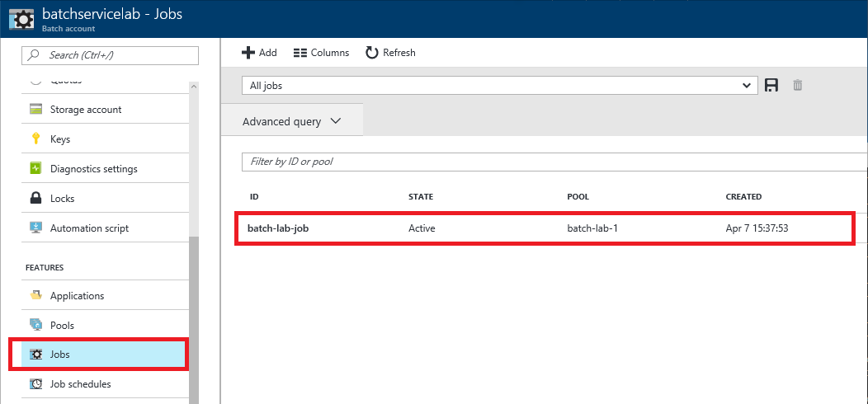The width and height of the screenshot is (868, 404).
Task: Add a new job
Action: point(260,53)
